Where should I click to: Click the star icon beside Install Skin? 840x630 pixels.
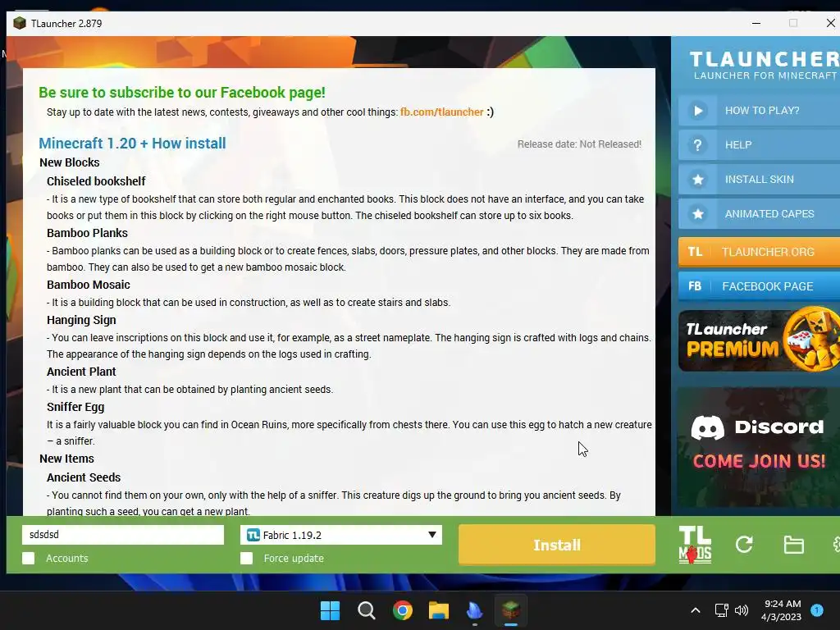(697, 180)
